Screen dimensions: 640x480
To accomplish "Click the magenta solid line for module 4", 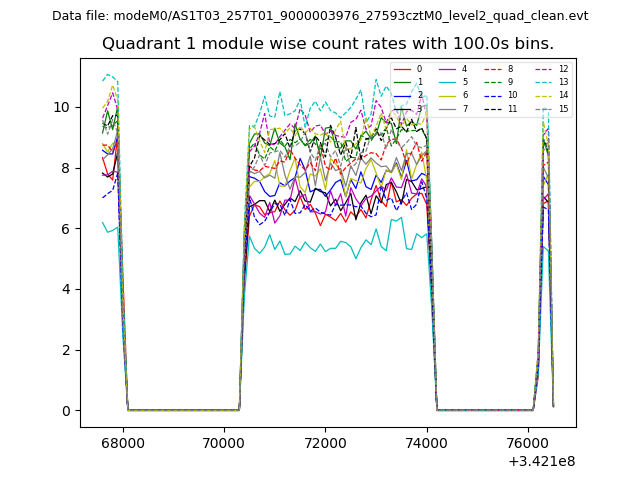I will point(453,70).
